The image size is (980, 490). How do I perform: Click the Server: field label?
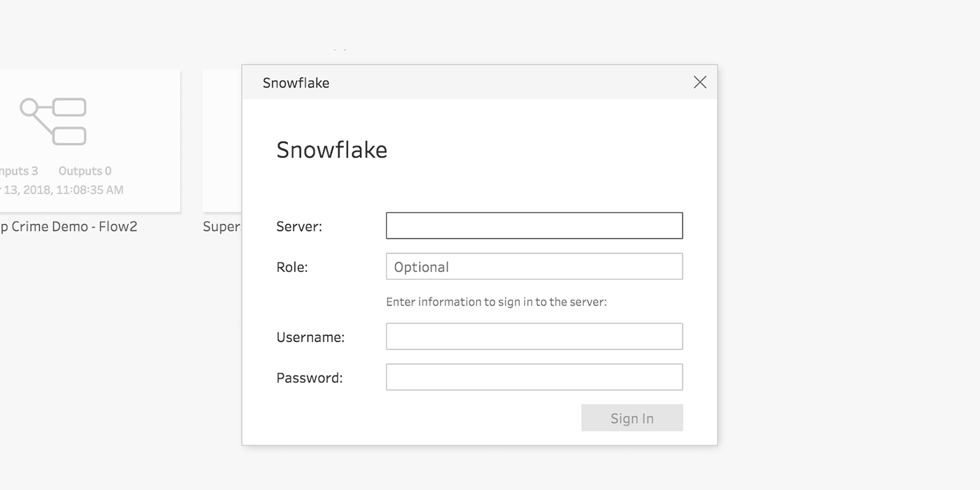tap(299, 227)
